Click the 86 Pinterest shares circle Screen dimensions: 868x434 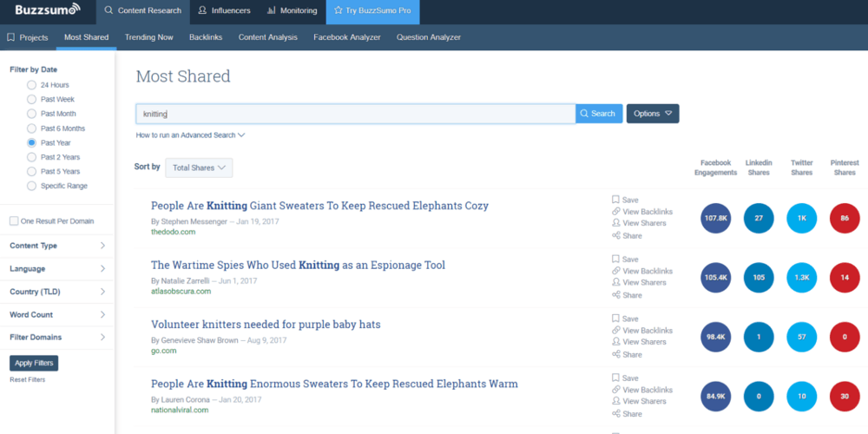845,218
